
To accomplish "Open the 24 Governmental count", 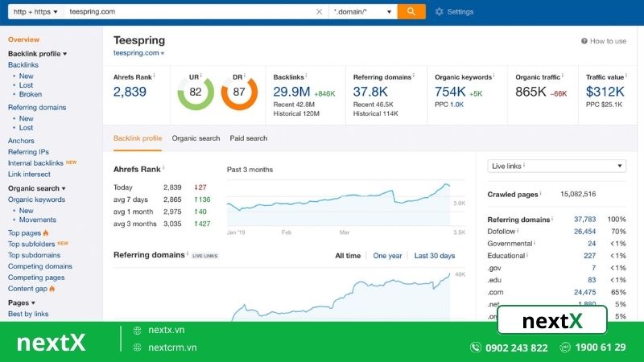I will tap(592, 244).
